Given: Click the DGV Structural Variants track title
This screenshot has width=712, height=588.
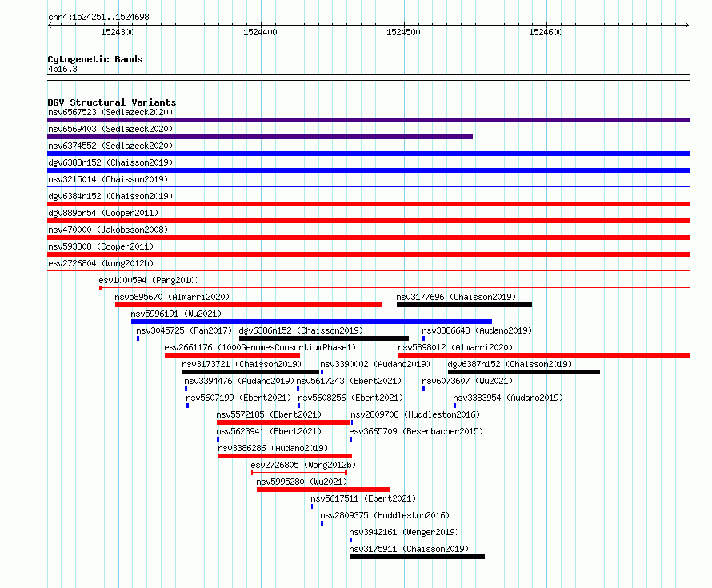Looking at the screenshot, I should pos(112,102).
